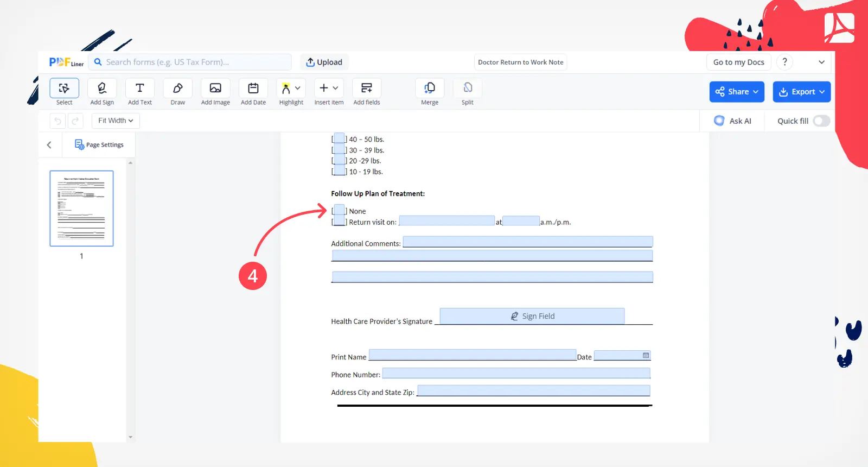Enable the Quick fill switch
This screenshot has height=467, width=868.
tap(821, 121)
